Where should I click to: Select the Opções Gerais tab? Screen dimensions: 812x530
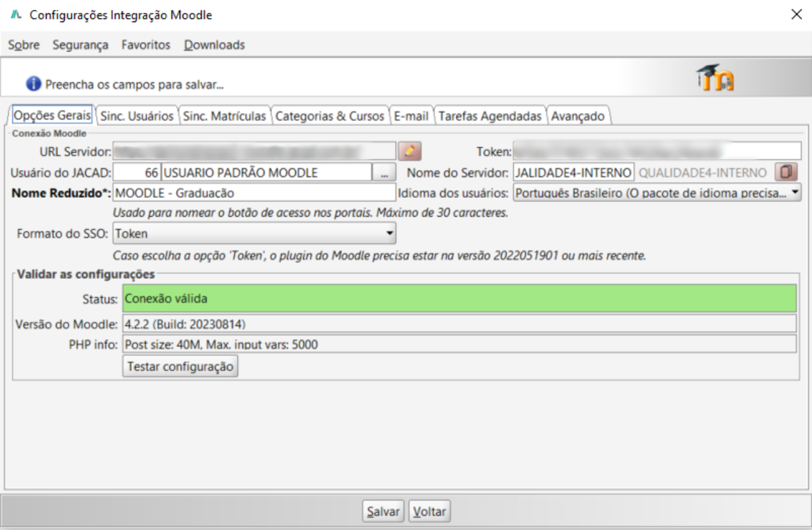tap(53, 116)
